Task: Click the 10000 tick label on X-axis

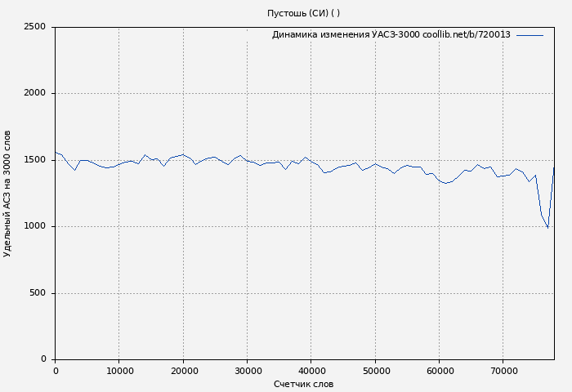Action: (x=118, y=371)
